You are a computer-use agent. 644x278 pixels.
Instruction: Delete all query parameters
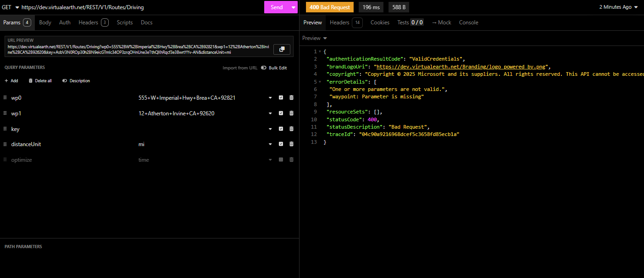(40, 80)
